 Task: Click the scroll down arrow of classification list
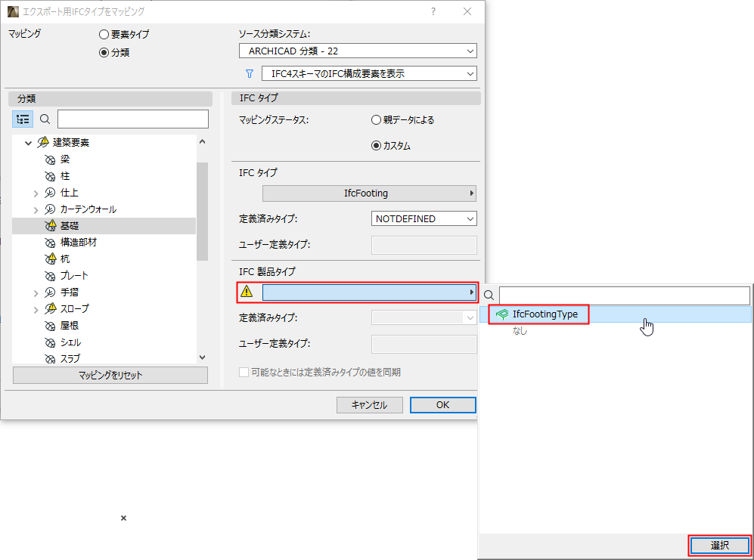coord(203,357)
